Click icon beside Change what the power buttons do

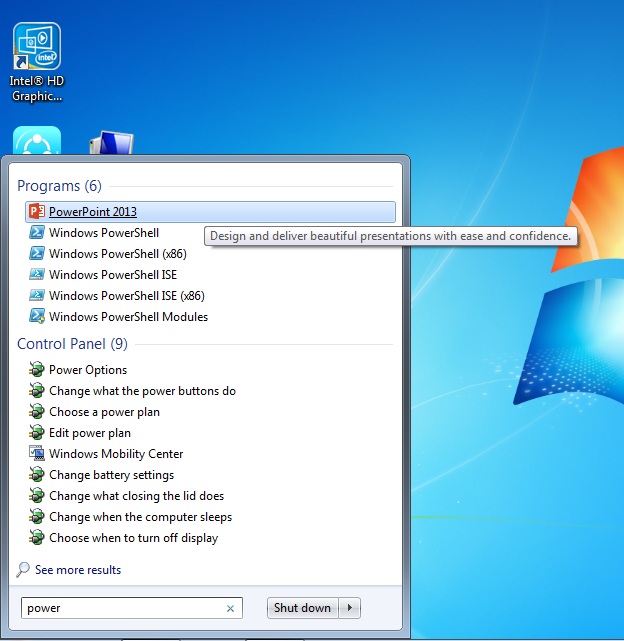click(x=37, y=390)
